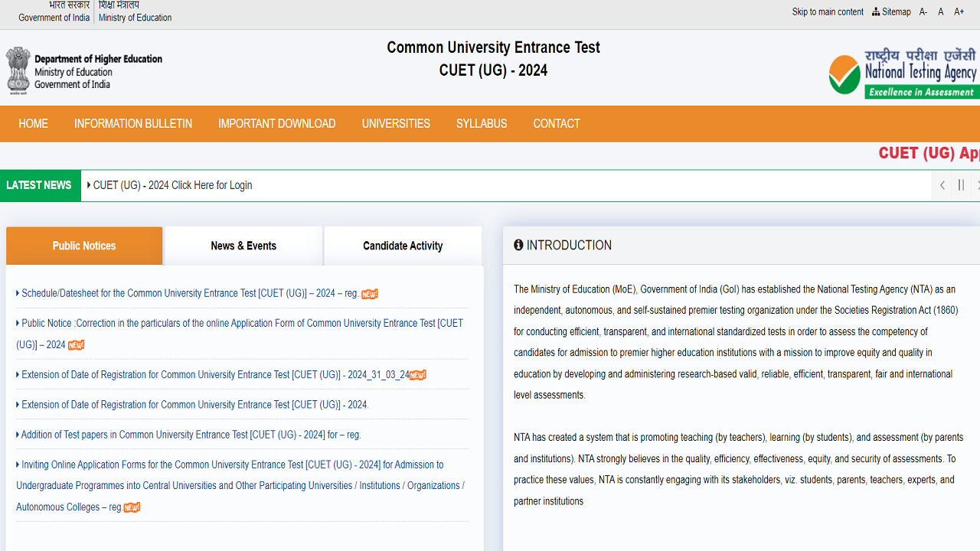Click the new badge on Schedule/Datesheet notice

[x=370, y=294]
